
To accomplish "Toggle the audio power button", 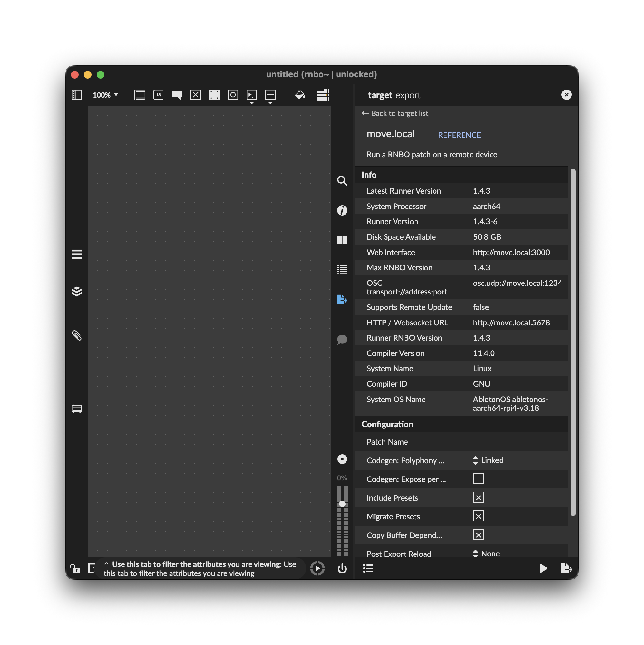I will click(342, 568).
